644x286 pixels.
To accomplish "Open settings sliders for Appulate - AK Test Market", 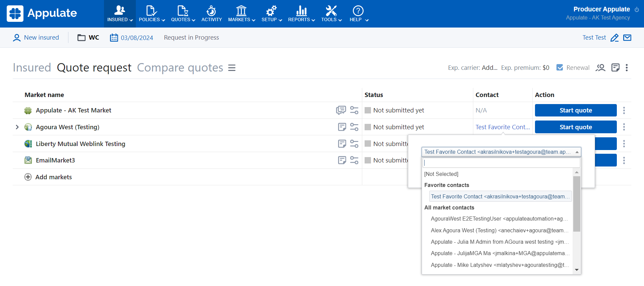I will point(354,110).
